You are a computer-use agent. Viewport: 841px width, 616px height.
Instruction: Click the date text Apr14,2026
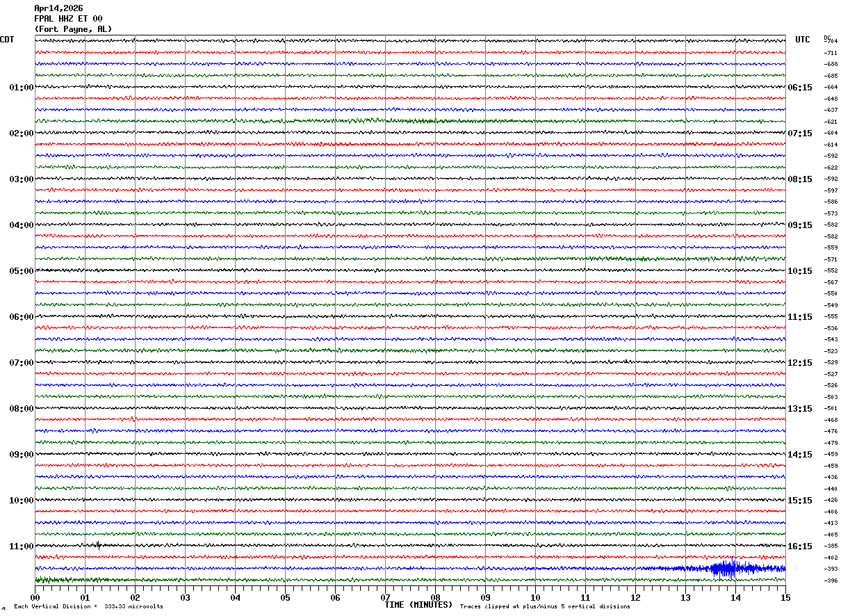point(58,8)
